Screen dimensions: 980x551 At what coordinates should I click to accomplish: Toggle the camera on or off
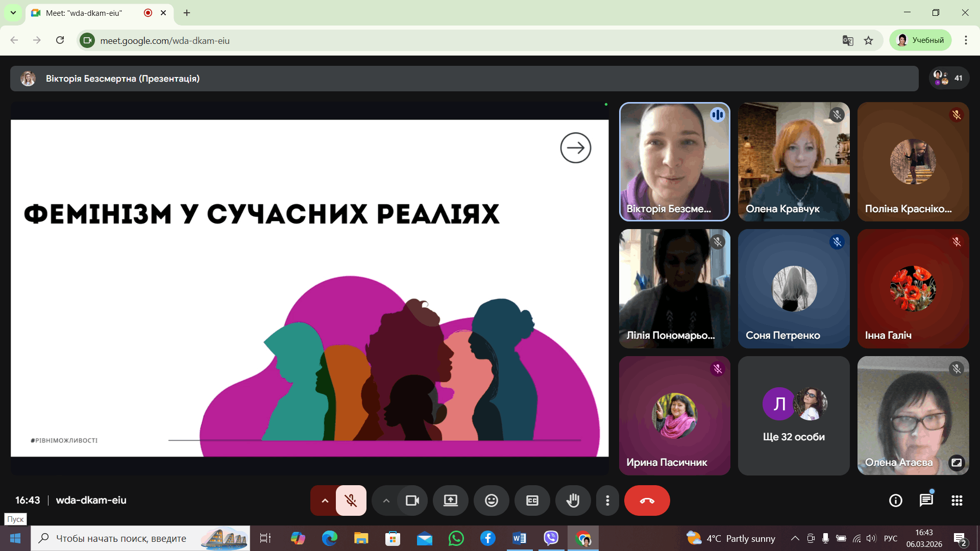(412, 500)
